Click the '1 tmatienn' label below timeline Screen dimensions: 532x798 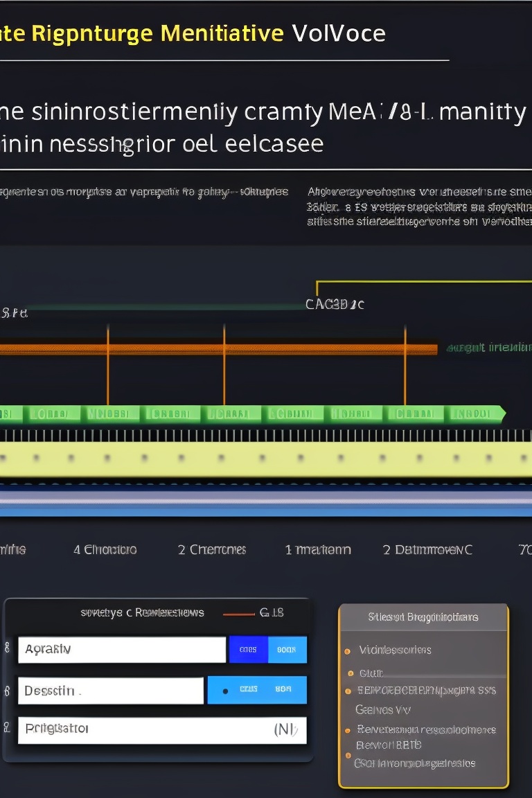[318, 550]
